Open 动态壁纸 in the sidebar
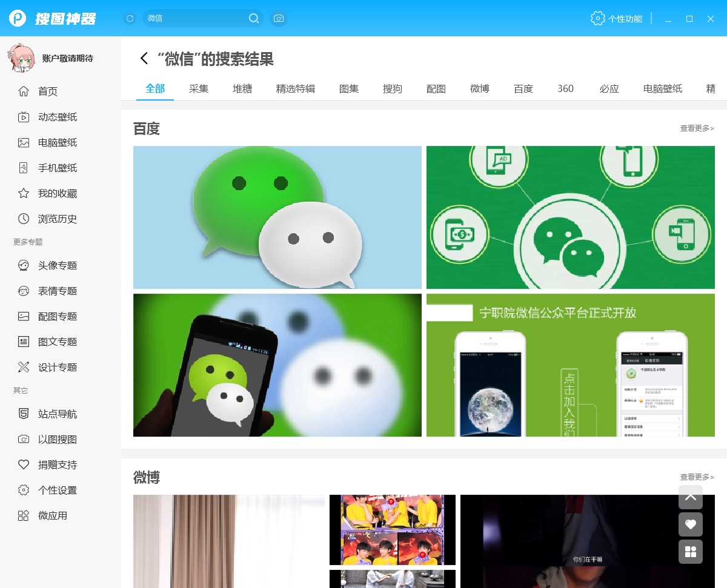Viewport: 727px width, 588px height. pyautogui.click(x=57, y=117)
